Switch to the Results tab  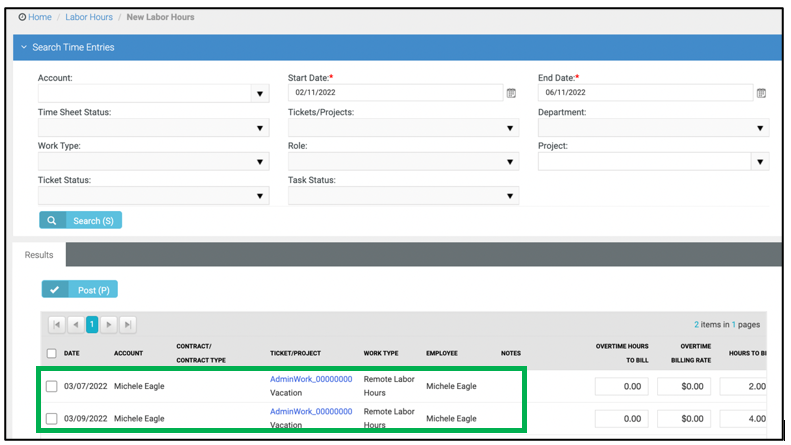(x=39, y=255)
